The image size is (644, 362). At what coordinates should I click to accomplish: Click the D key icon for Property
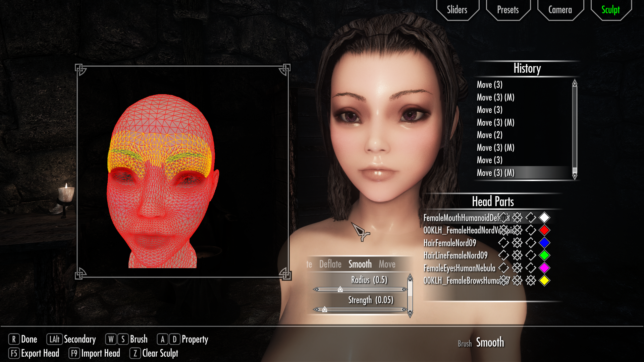pyautogui.click(x=174, y=339)
